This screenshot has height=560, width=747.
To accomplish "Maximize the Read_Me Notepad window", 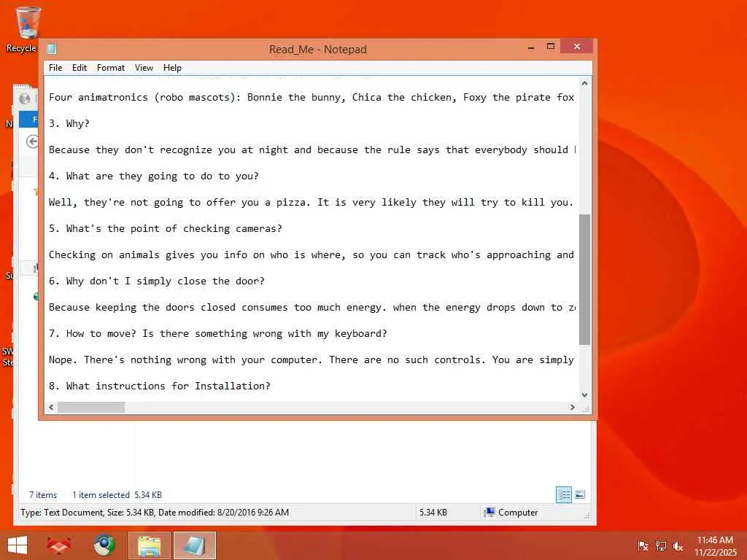I will 551,47.
